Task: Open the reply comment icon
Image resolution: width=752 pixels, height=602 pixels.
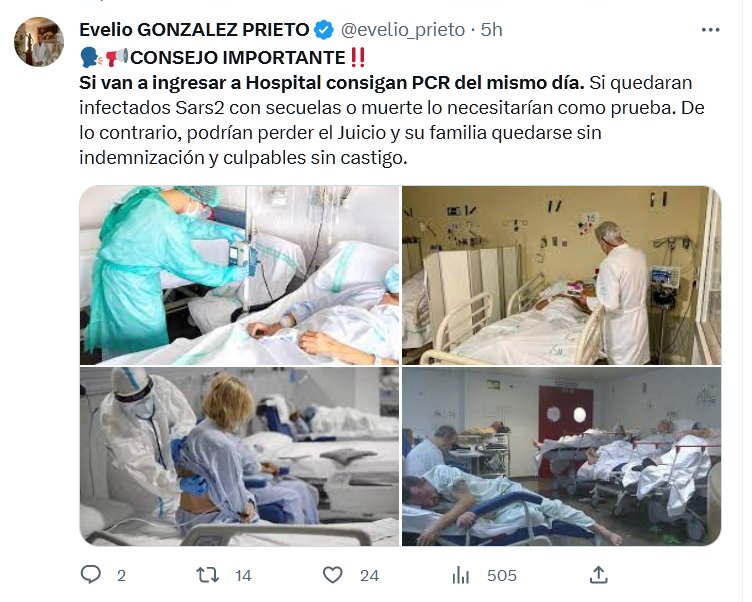Action: 90,574
